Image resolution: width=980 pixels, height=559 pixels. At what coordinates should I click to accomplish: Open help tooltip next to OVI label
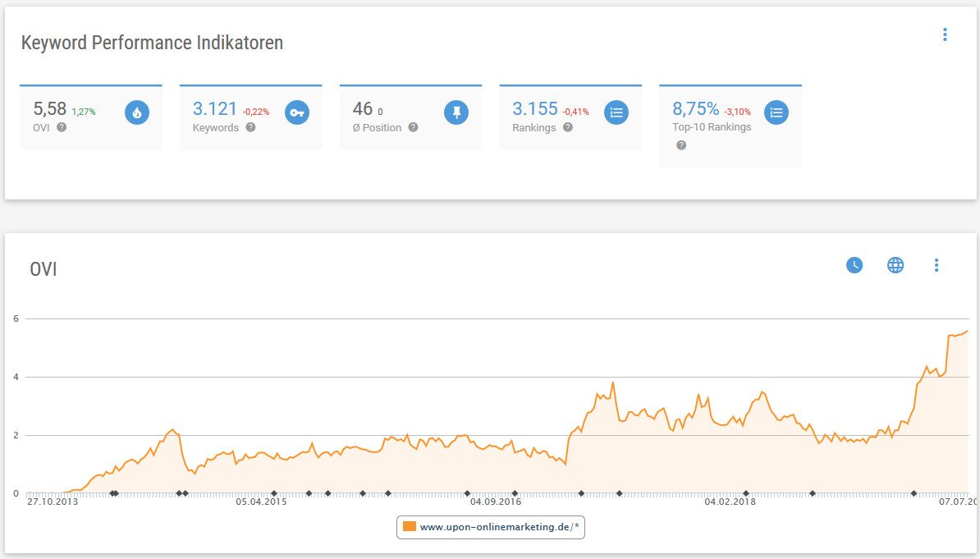[x=62, y=127]
